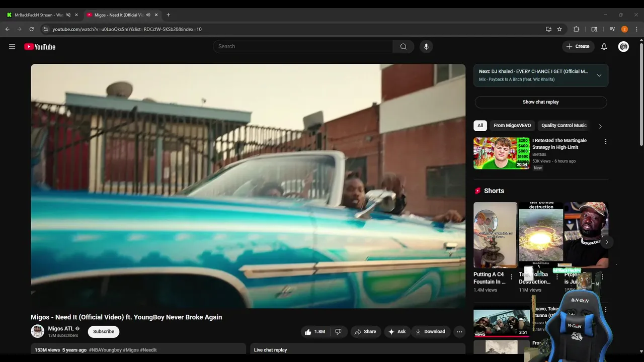The height and width of the screenshot is (362, 644).
Task: Open the notifications bell
Action: (x=604, y=47)
